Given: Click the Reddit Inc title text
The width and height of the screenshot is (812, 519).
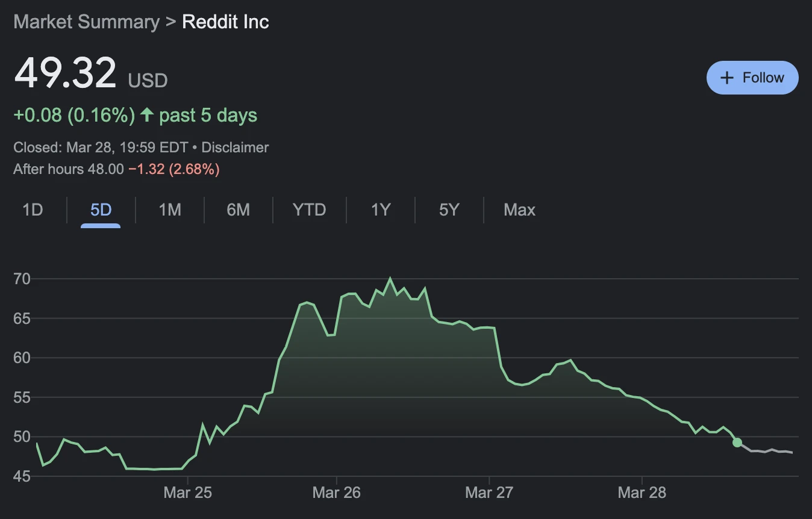Looking at the screenshot, I should pyautogui.click(x=225, y=22).
